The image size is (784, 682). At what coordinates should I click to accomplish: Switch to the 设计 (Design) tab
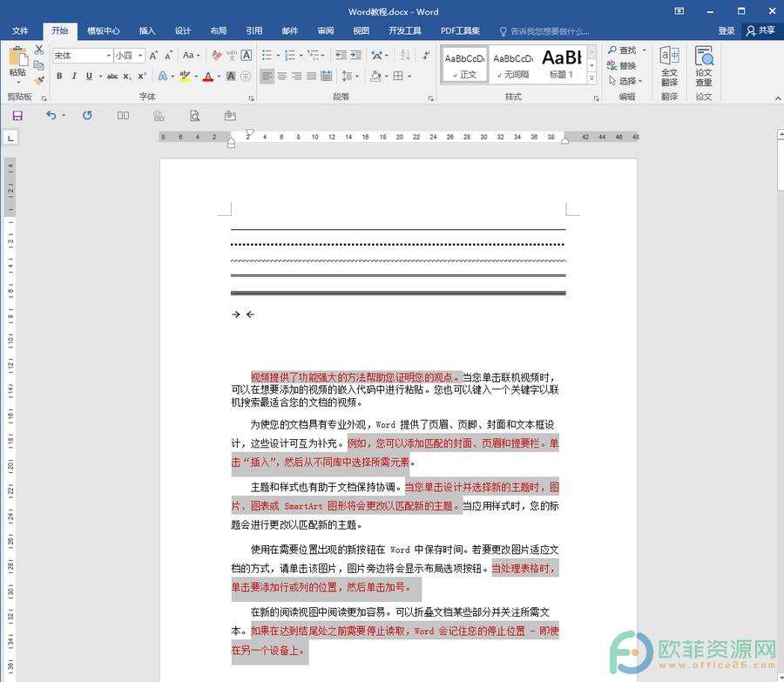coord(183,31)
